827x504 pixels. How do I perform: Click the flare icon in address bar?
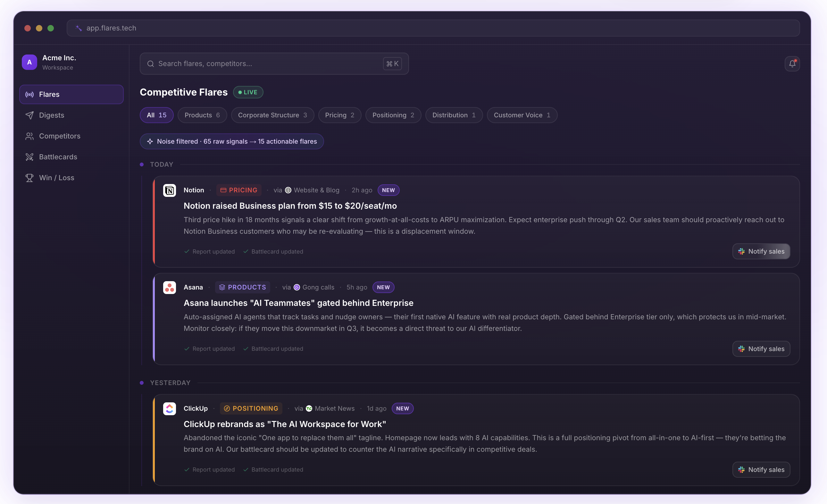(79, 28)
